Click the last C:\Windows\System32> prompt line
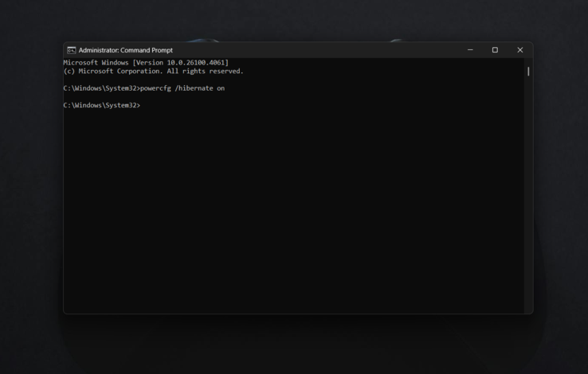The height and width of the screenshot is (374, 588). 101,105
